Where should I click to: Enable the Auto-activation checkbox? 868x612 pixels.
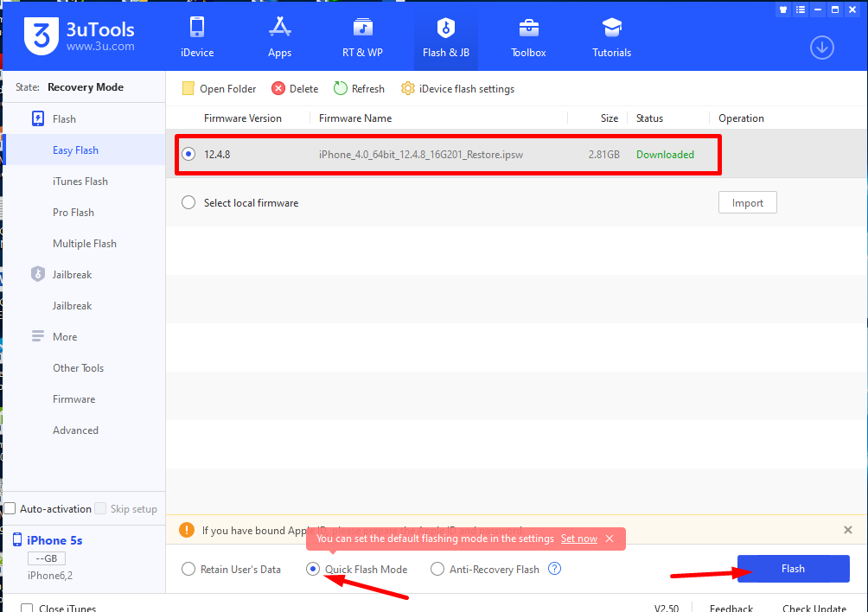(10, 508)
